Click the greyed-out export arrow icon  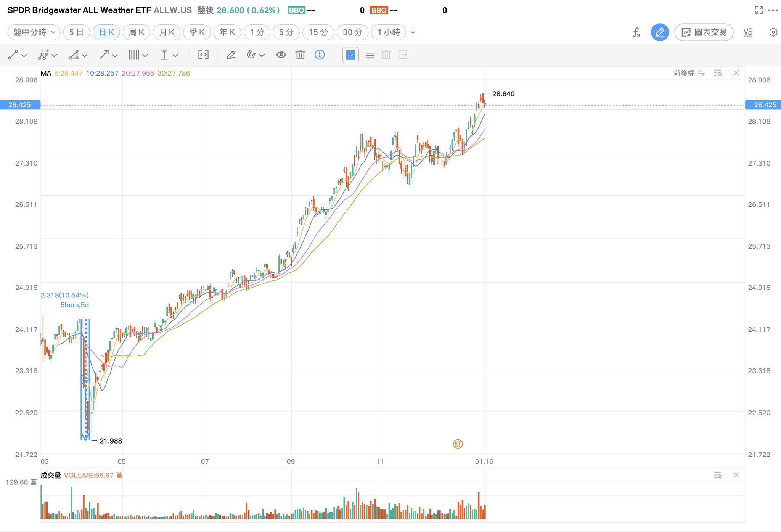pos(403,55)
